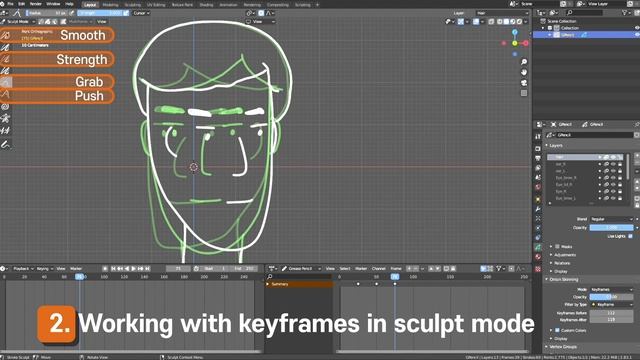Switch to the Shading workspace tab
This screenshot has height=360, width=640.
206,5
